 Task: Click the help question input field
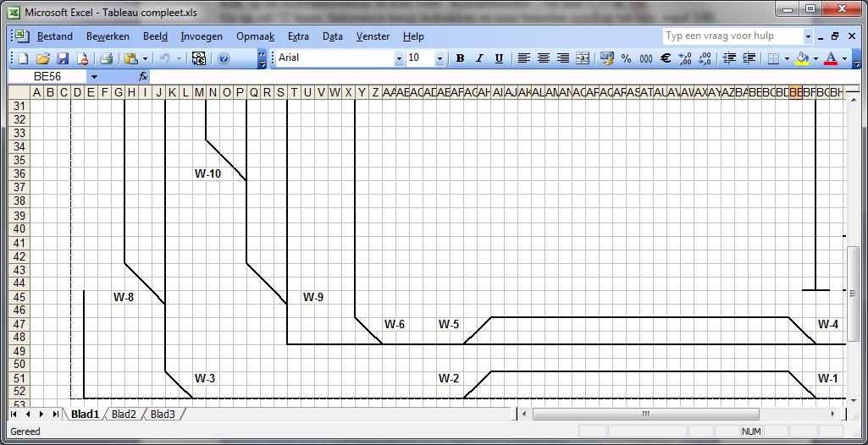[732, 36]
